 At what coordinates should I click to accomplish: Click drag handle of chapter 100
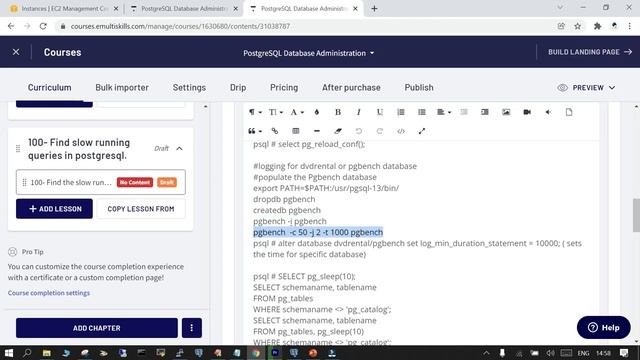pos(18,149)
